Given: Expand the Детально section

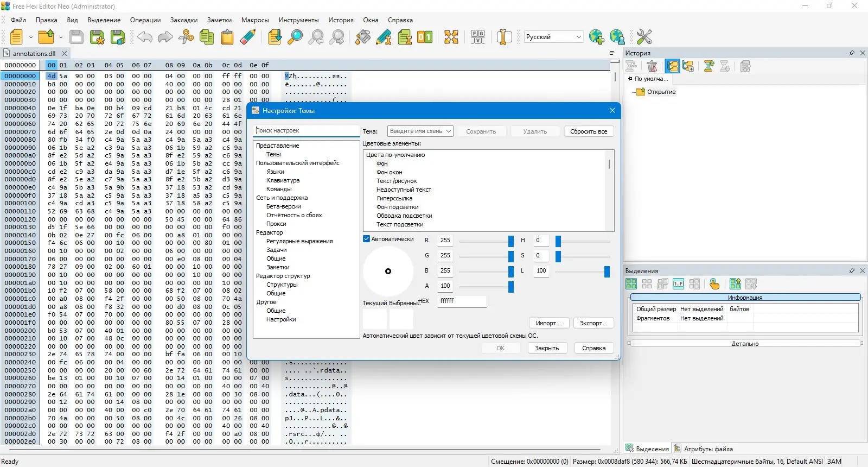Looking at the screenshot, I should (x=745, y=344).
